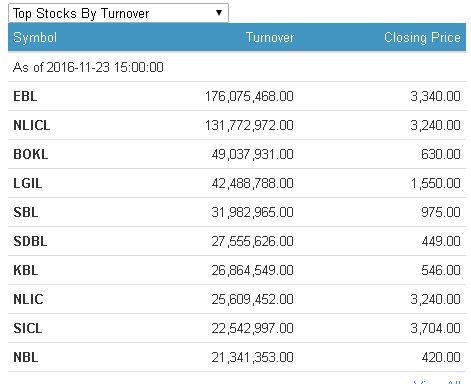Open the NLIC stock symbol

tap(28, 299)
